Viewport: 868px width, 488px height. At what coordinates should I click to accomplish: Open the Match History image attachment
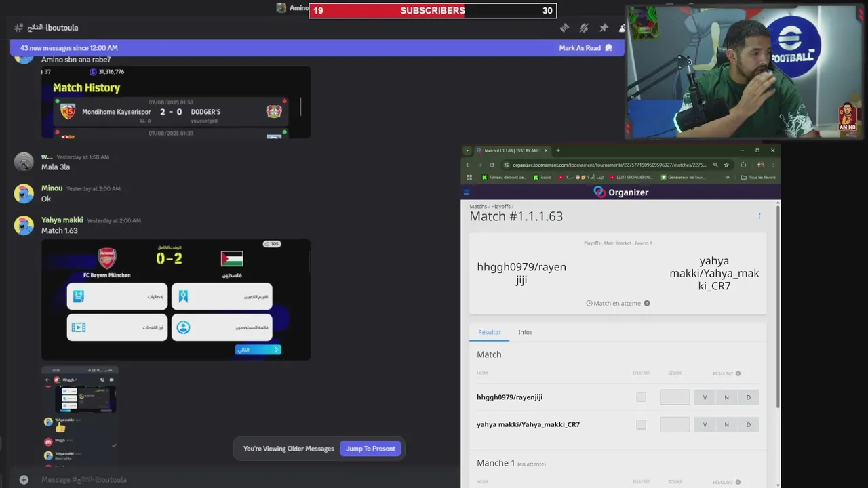click(176, 102)
